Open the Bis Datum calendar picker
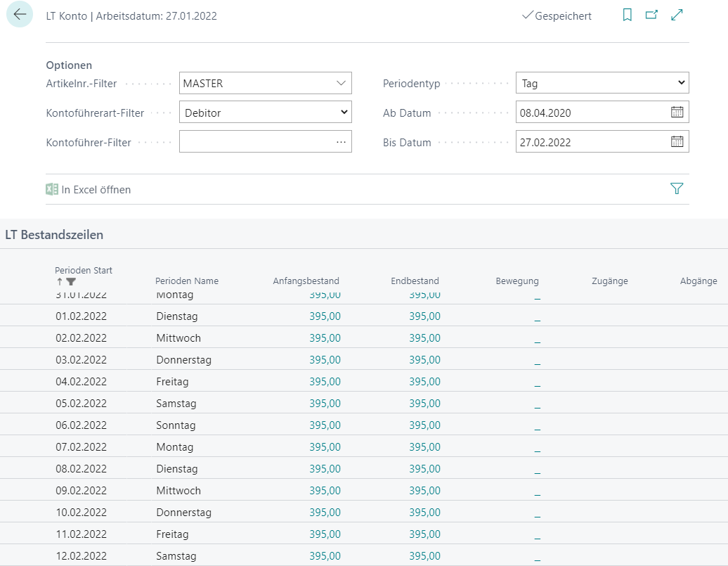 677,141
